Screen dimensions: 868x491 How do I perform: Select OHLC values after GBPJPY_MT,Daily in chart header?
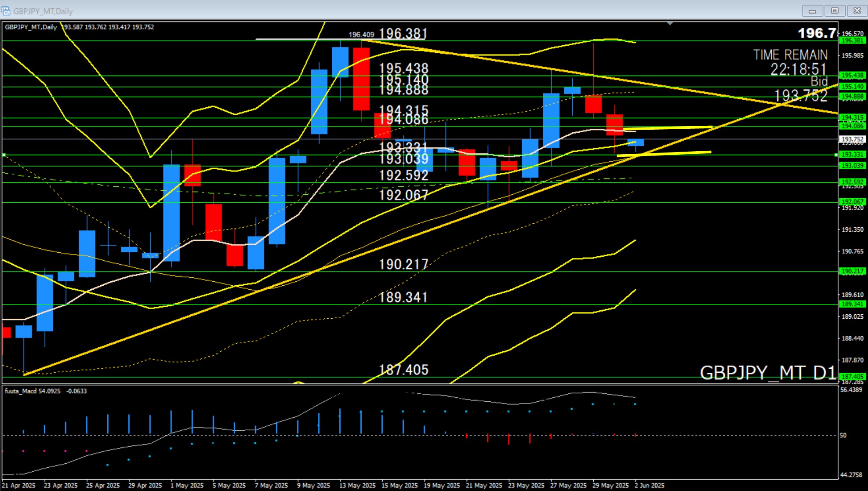108,27
